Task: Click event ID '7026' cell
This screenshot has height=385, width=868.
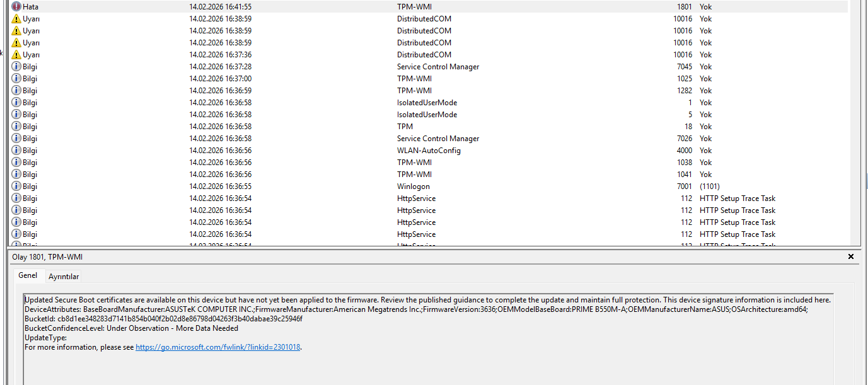Action: (x=683, y=139)
